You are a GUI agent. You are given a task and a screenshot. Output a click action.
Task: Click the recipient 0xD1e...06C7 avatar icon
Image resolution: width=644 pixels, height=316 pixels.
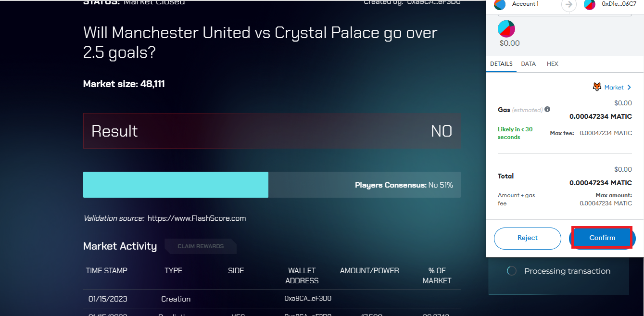tap(590, 4)
